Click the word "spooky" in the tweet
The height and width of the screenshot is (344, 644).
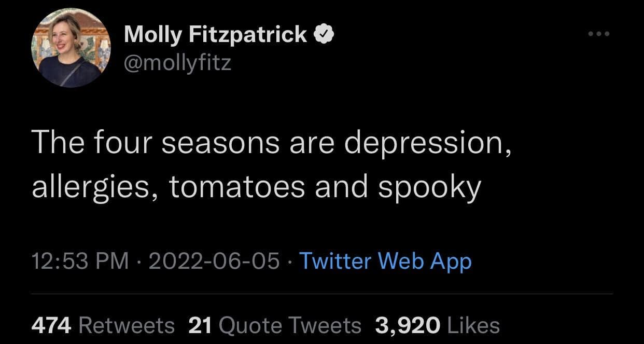(430, 187)
